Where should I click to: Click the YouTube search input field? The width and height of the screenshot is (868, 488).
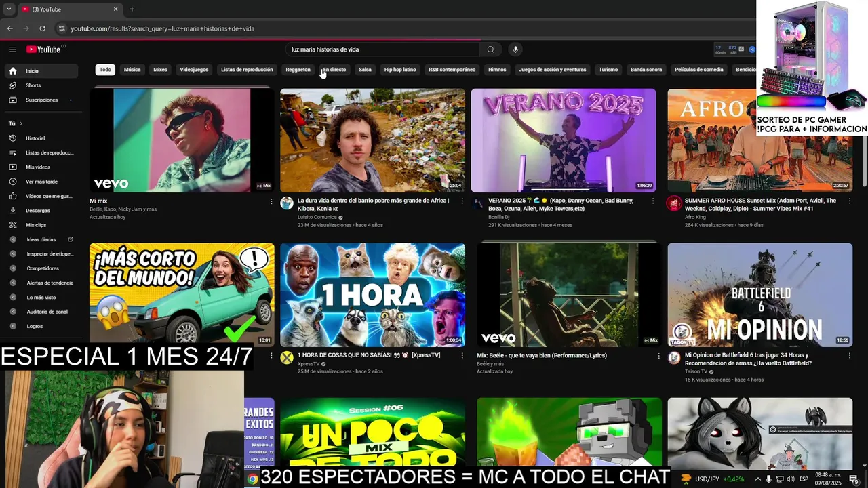383,49
